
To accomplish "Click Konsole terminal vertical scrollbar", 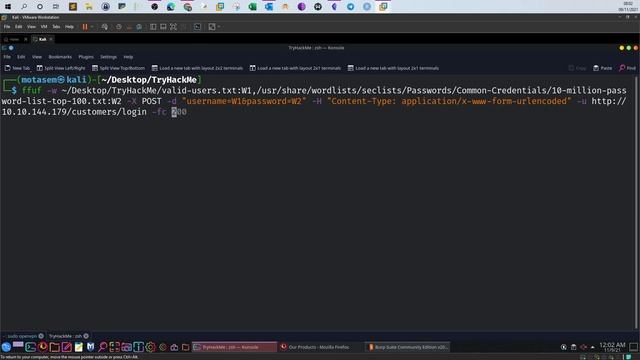I will pyautogui.click(x=636, y=202).
